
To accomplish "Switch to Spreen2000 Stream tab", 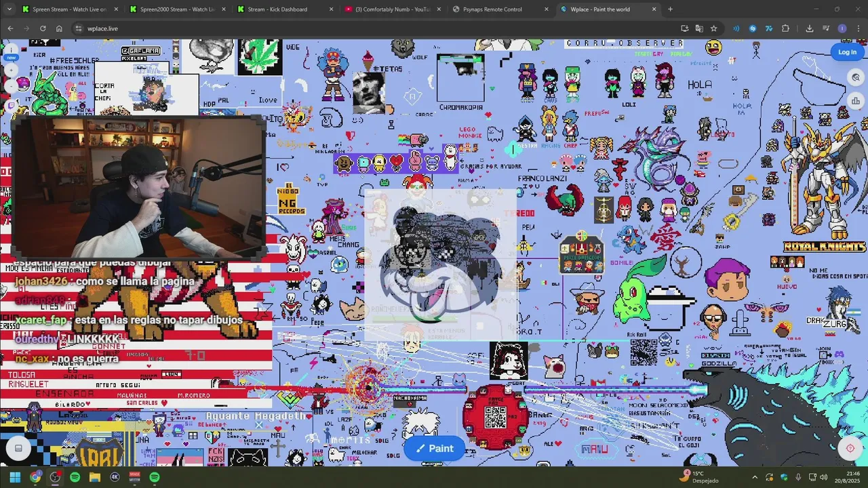I will click(178, 9).
